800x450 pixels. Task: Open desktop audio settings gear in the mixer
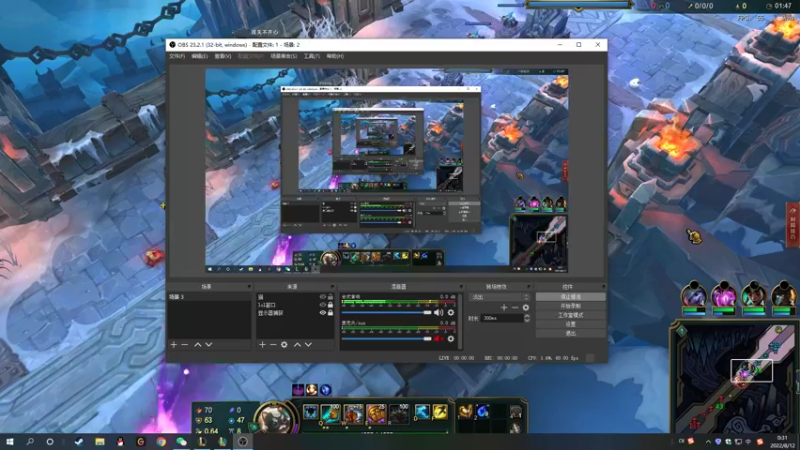pyautogui.click(x=451, y=312)
